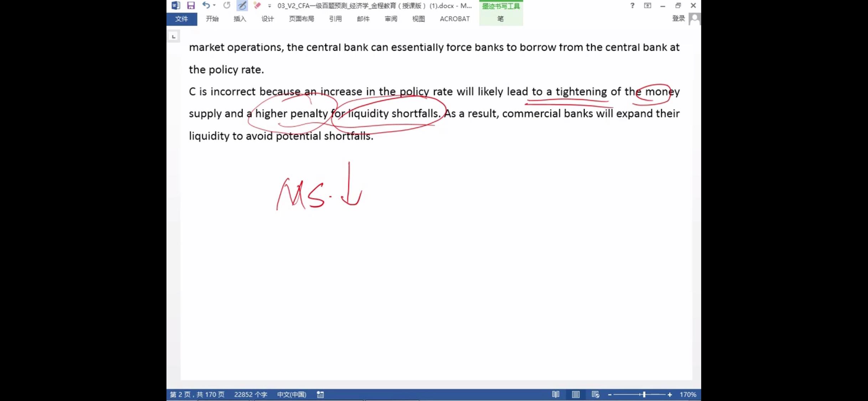Open the undo history dropdown arrow
Screen dimensions: 868x401
214,5
